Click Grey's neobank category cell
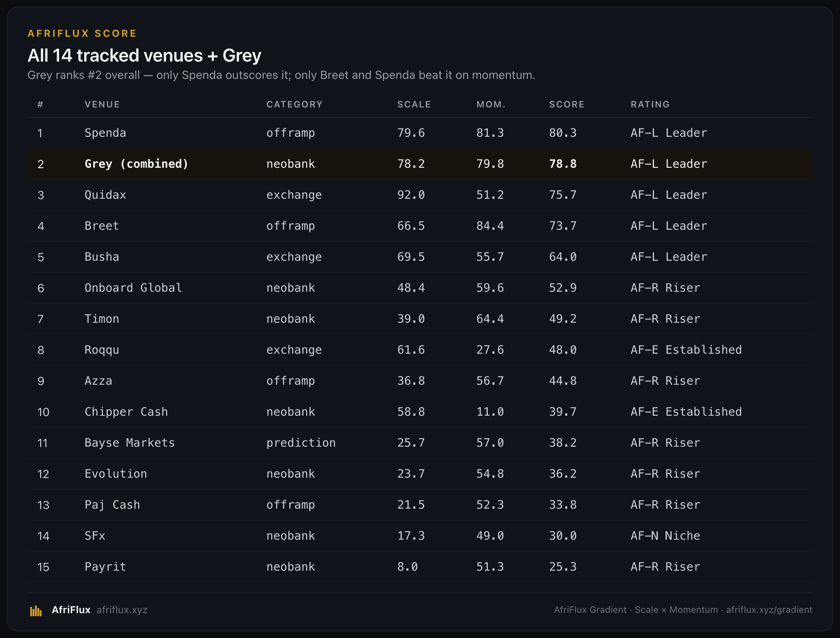Image resolution: width=840 pixels, height=638 pixels. pyautogui.click(x=291, y=164)
